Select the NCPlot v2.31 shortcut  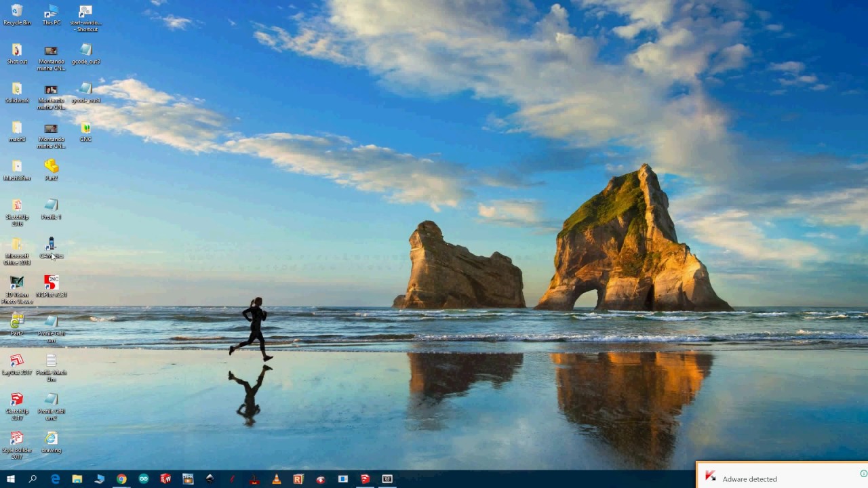[52, 287]
